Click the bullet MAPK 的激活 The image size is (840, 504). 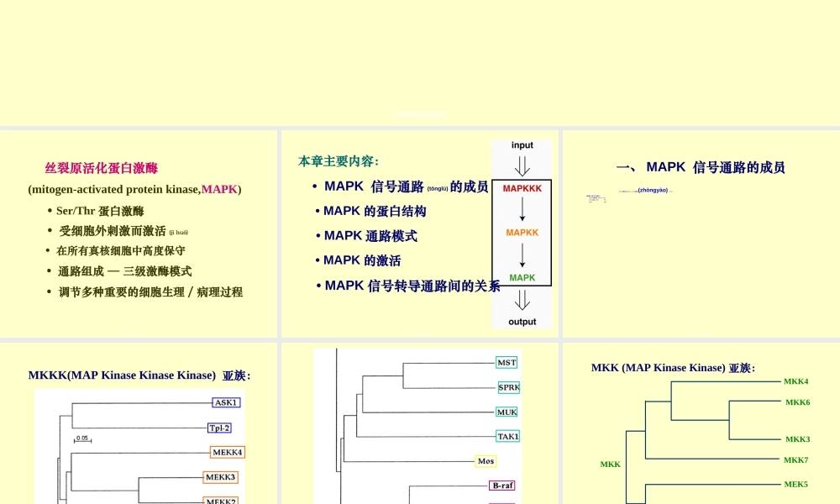point(361,260)
